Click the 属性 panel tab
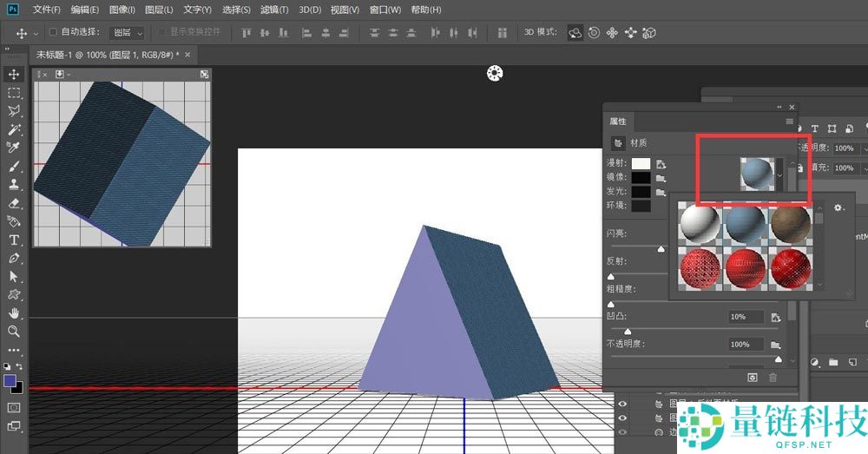Viewport: 868px width, 454px height. (x=617, y=122)
